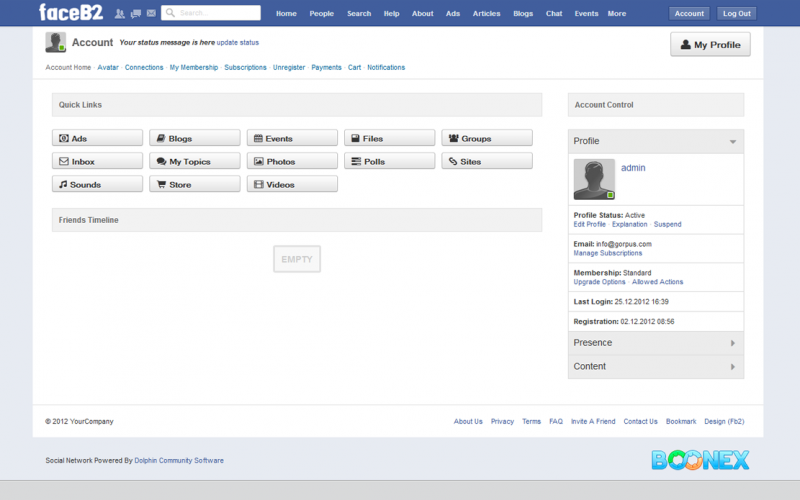Open the Subscriptions submenu link
Viewport: 800px width, 500px height.
(x=245, y=67)
